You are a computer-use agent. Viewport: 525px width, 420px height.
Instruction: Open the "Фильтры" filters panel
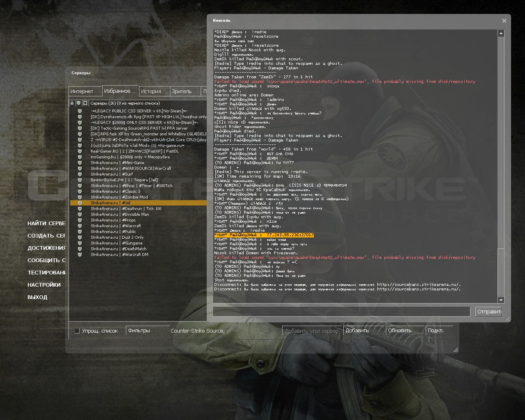click(139, 331)
